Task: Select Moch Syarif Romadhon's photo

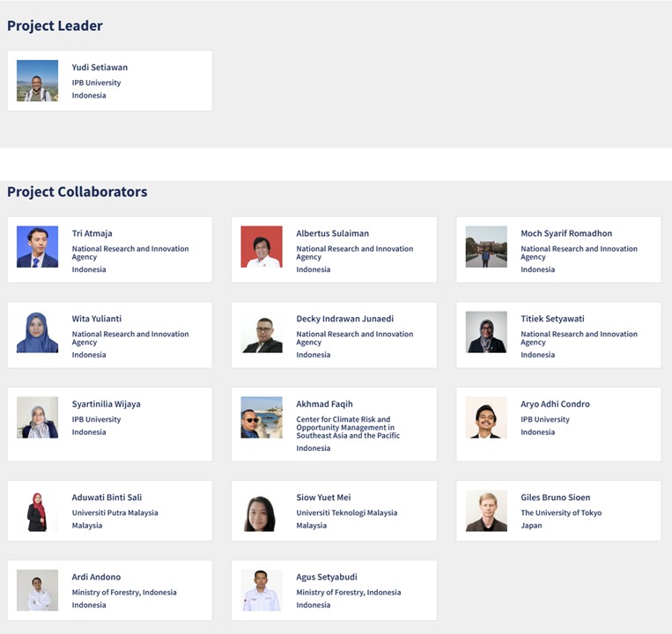Action: tap(486, 247)
